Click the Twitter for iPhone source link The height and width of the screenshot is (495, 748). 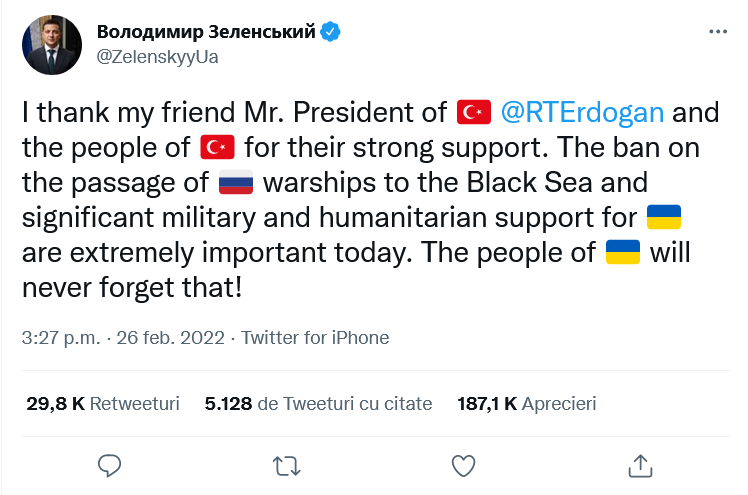coord(315,337)
